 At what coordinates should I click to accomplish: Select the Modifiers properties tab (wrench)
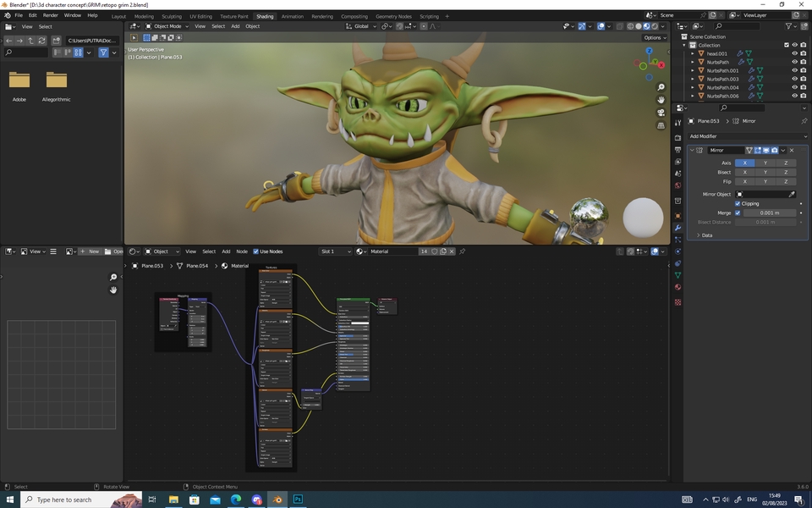pos(678,228)
